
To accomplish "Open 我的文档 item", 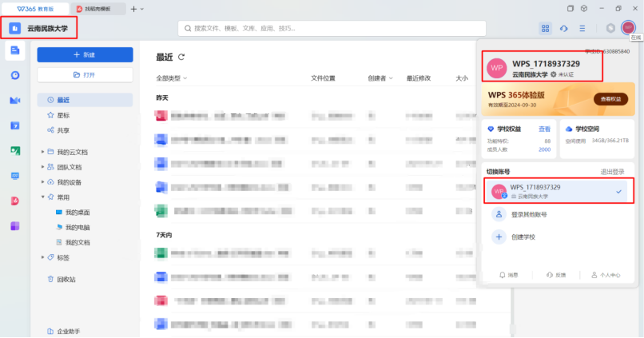I will tap(72, 242).
